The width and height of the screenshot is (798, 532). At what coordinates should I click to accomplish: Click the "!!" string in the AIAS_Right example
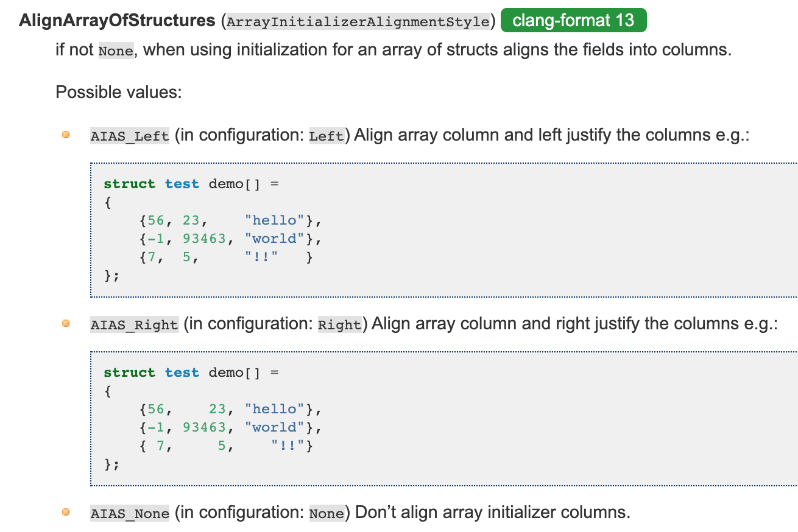(288, 446)
